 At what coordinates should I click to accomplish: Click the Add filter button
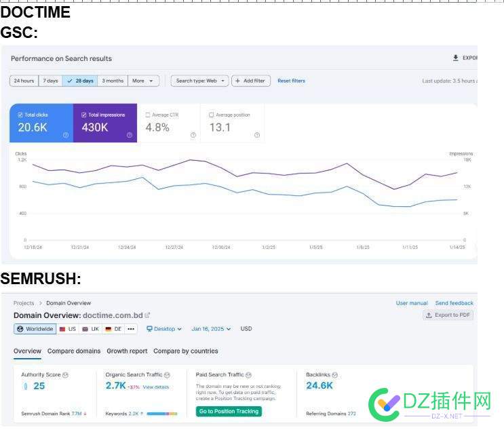[251, 81]
